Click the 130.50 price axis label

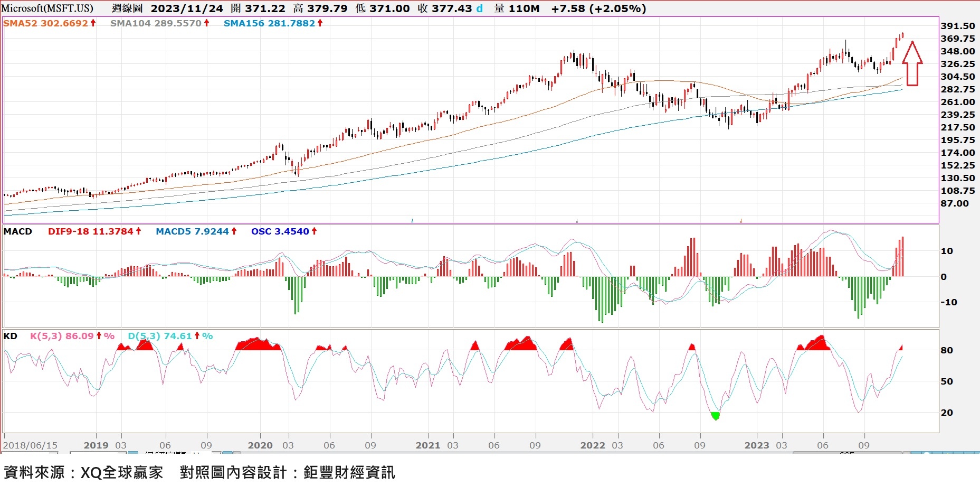[958, 178]
